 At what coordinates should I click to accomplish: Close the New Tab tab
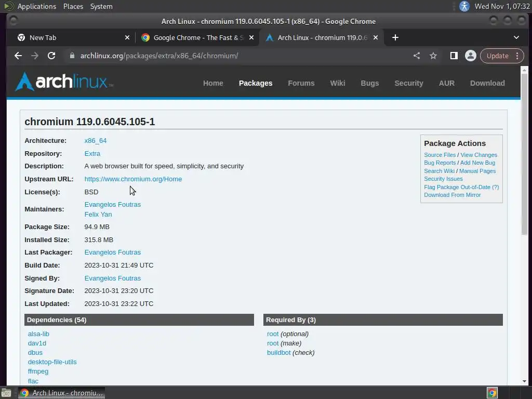(127, 37)
